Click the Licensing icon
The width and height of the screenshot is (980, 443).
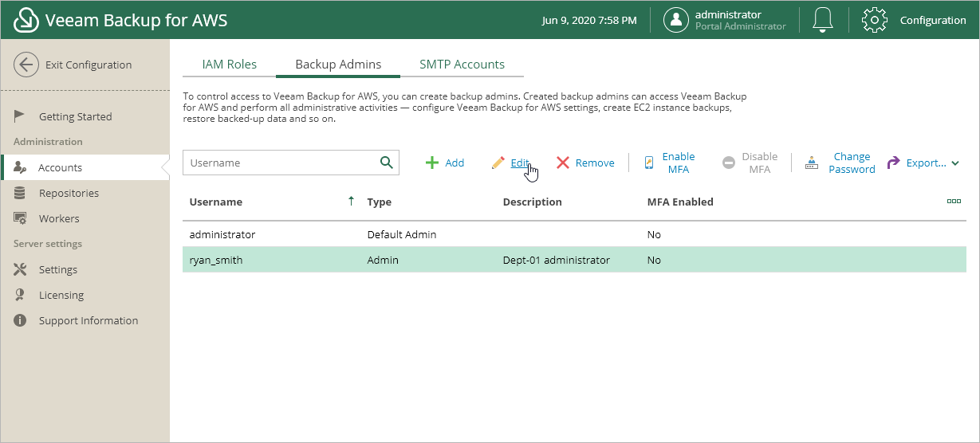point(20,295)
